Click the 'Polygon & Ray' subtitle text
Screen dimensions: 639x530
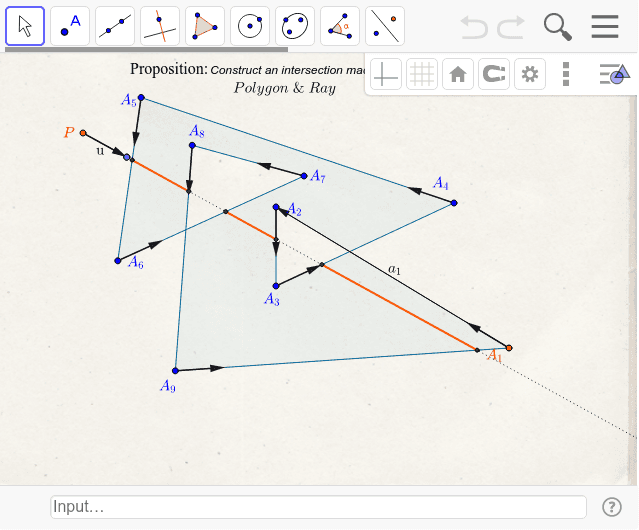[x=285, y=88]
